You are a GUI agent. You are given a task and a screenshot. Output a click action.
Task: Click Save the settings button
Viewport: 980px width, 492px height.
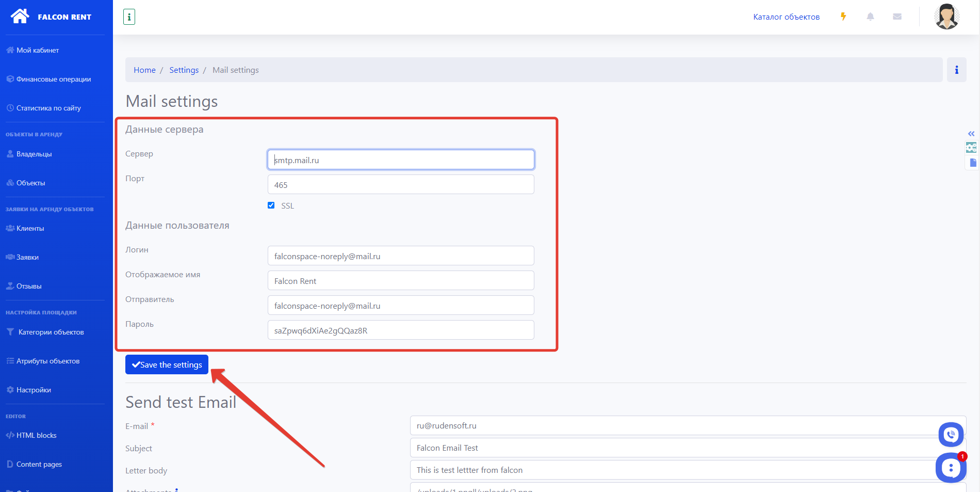(x=167, y=364)
